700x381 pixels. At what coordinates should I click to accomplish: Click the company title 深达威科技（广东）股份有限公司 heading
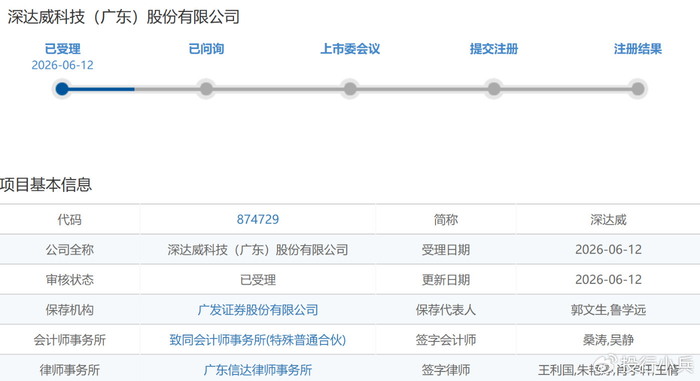pyautogui.click(x=124, y=17)
